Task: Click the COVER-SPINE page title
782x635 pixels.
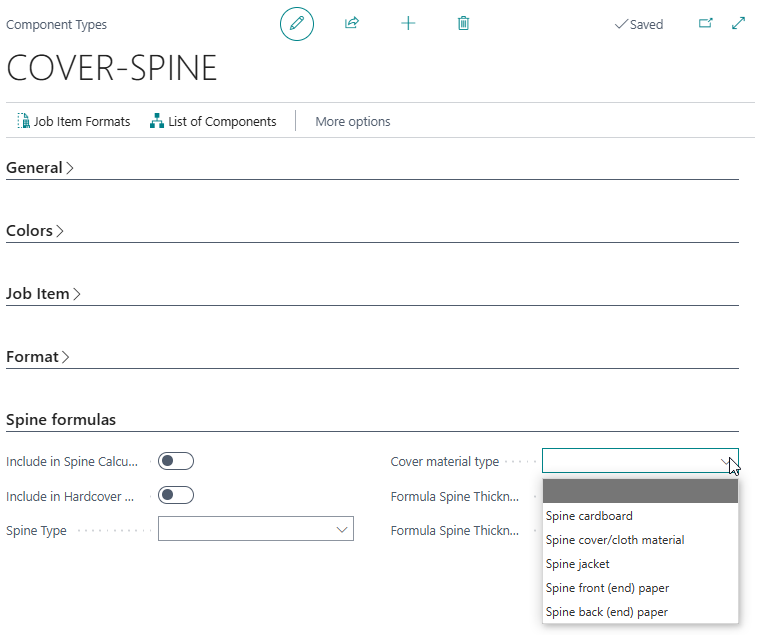Action: [112, 68]
